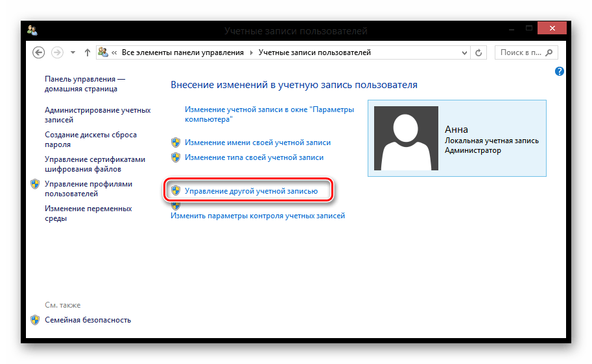
Task: Open 'Все элементы панели управления' breadcrumb
Action: (183, 52)
